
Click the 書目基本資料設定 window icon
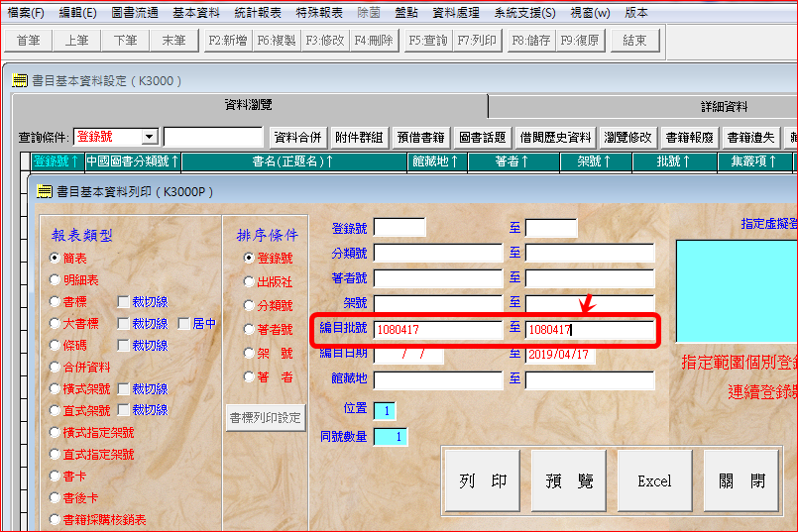20,80
